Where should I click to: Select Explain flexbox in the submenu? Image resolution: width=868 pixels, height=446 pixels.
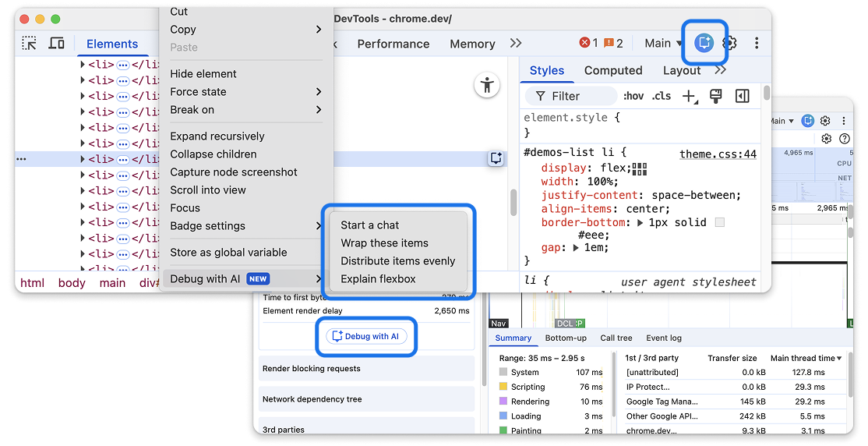378,278
